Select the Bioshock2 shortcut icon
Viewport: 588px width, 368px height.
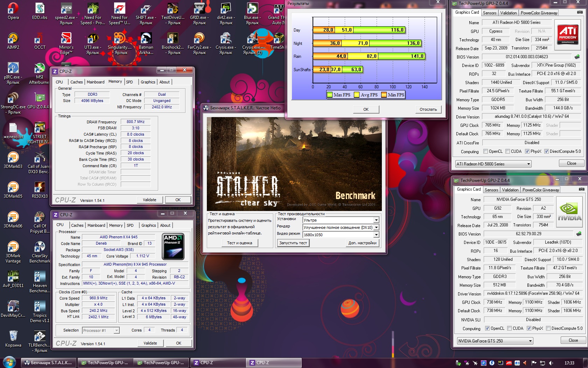[173, 43]
